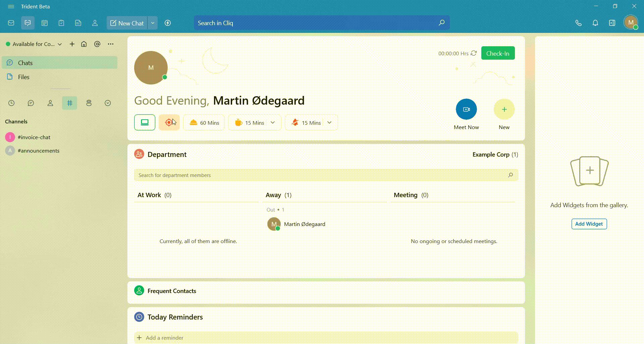
Task: Click the Search in Cliq field
Action: [315, 23]
